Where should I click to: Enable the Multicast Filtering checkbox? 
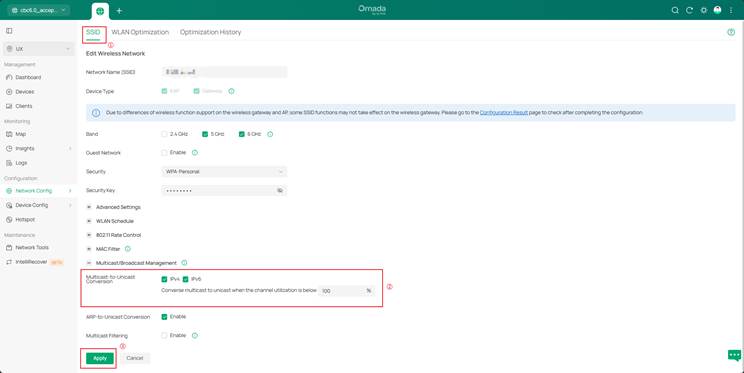pos(164,336)
